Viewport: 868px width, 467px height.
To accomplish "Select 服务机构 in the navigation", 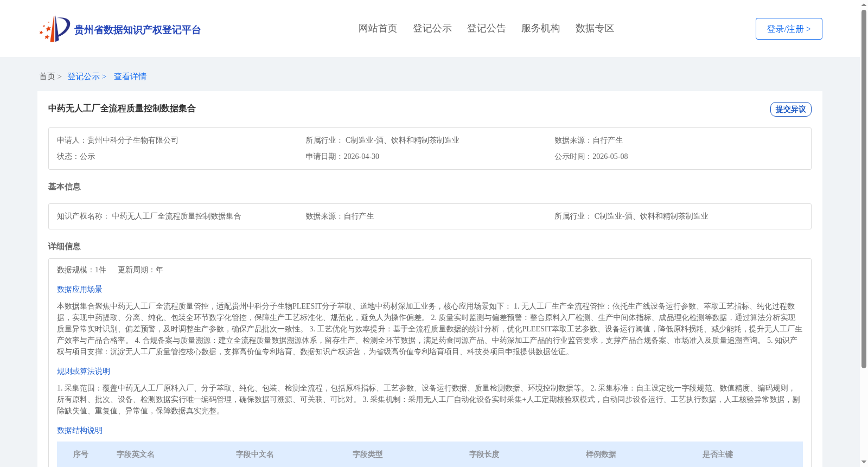I will (x=540, y=28).
